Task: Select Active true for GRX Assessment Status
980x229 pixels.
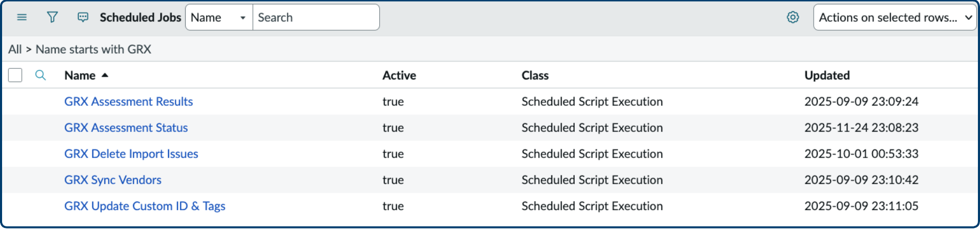Action: point(393,128)
